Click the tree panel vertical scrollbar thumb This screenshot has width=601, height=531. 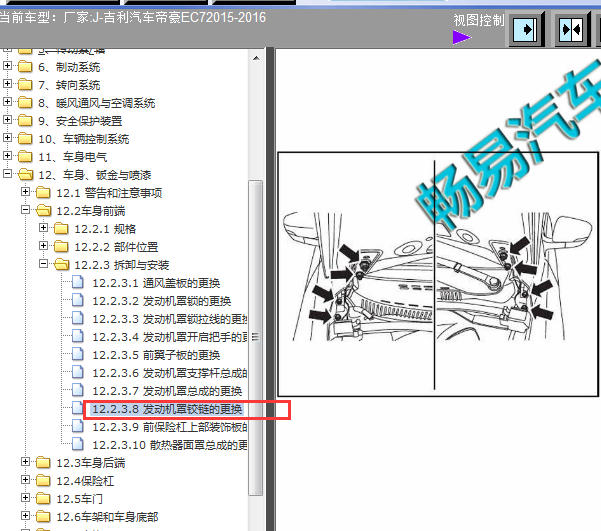tap(255, 337)
